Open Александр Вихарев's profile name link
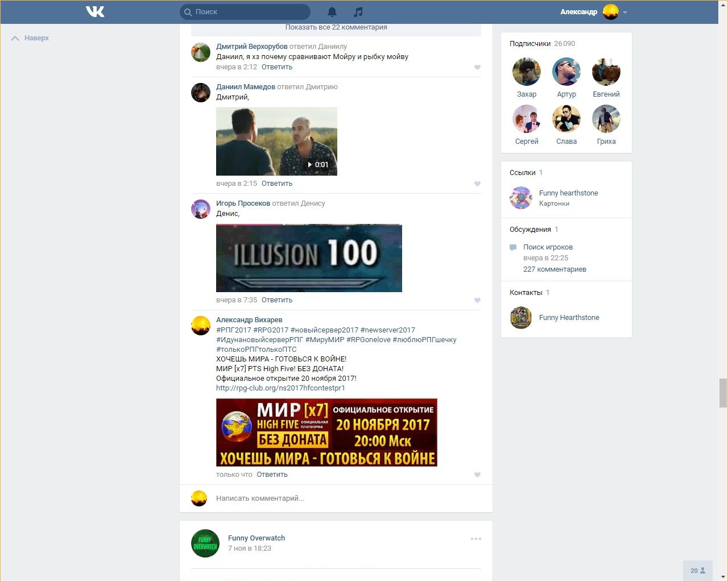This screenshot has height=582, width=728. (249, 320)
